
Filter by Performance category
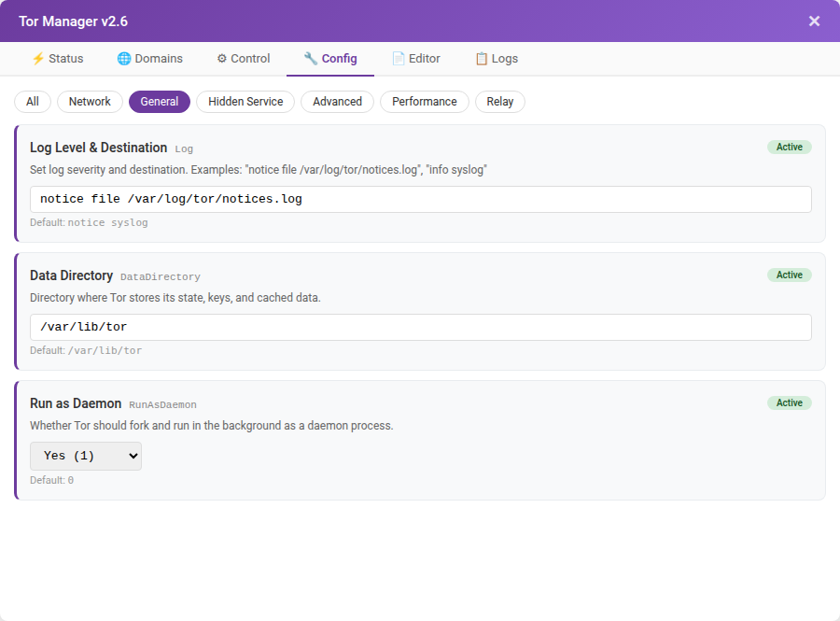point(425,102)
